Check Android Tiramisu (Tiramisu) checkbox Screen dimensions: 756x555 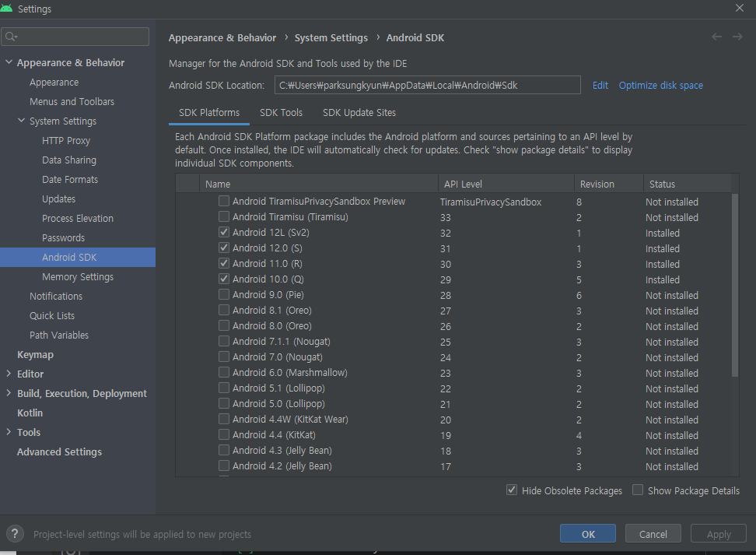(x=224, y=216)
